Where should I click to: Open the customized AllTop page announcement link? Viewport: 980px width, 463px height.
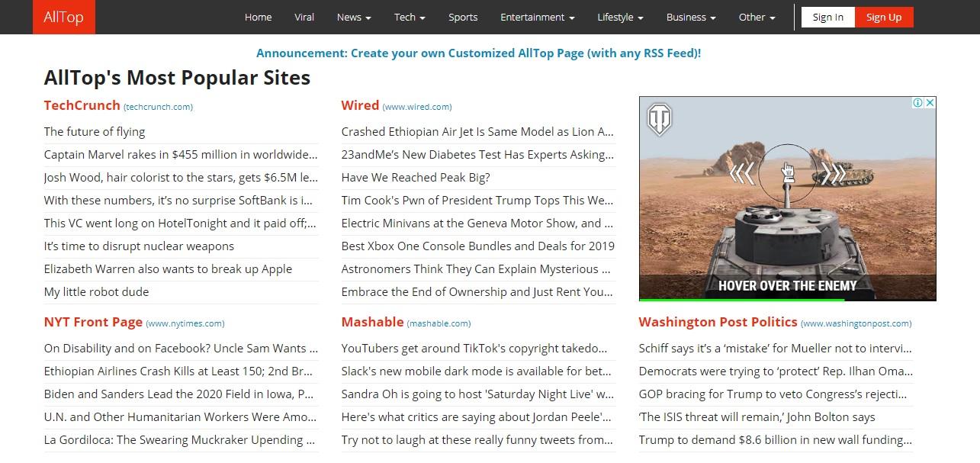(478, 53)
